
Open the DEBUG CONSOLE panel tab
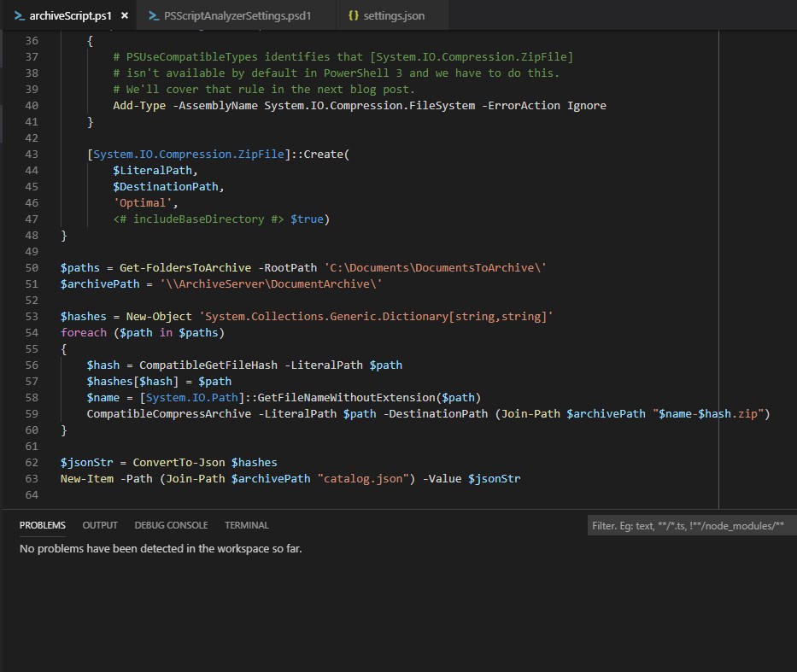pyautogui.click(x=172, y=525)
